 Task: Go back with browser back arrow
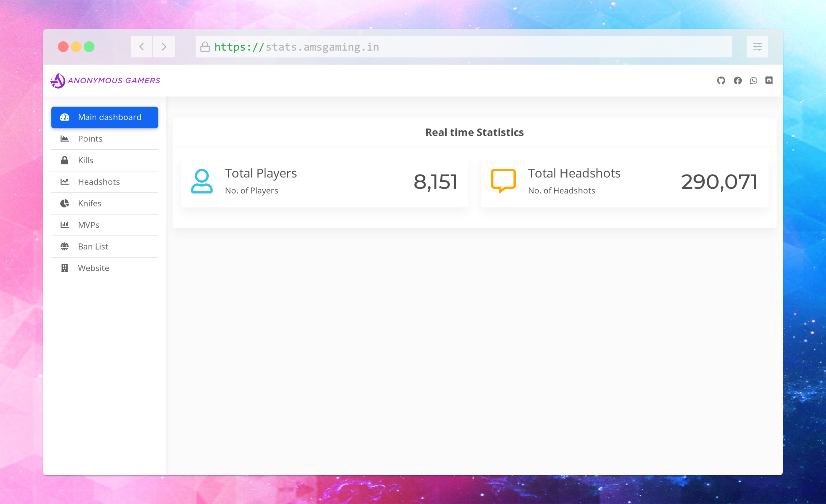pyautogui.click(x=141, y=47)
